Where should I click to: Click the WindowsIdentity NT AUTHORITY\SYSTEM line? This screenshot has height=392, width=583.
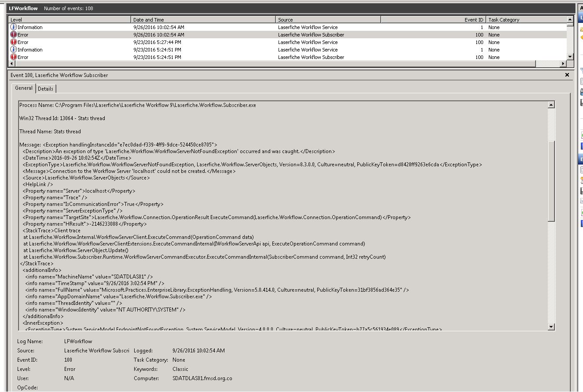[x=105, y=310]
